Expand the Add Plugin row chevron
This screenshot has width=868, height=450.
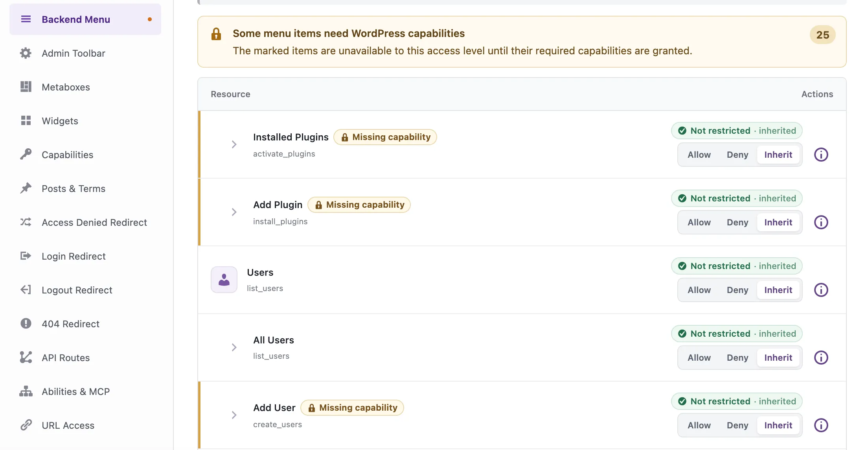tap(234, 212)
